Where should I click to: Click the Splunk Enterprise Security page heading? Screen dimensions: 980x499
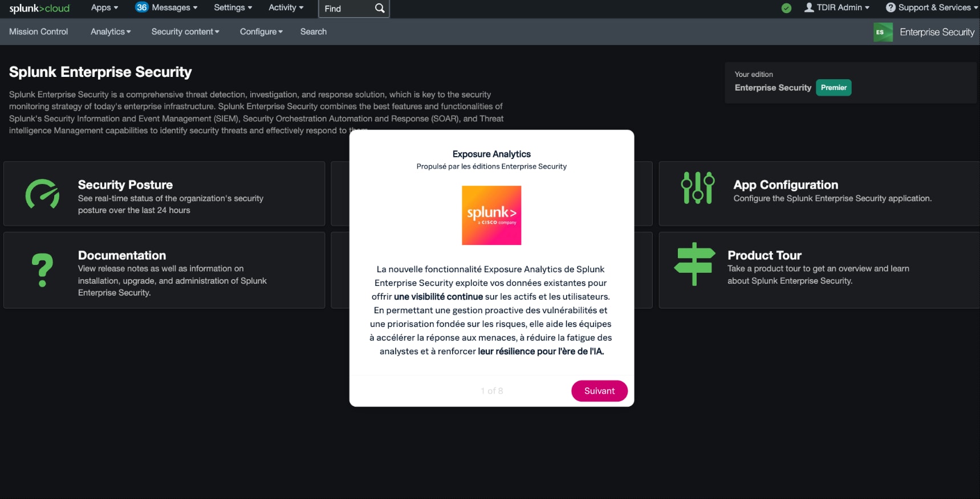click(100, 72)
